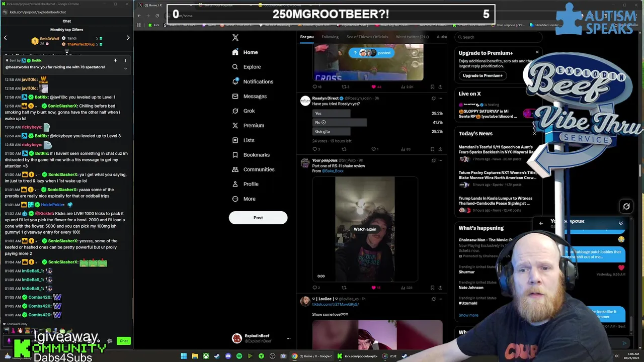This screenshot has width=644, height=362.
Task: Open more options on Rosslyn Direct post
Action: click(440, 98)
